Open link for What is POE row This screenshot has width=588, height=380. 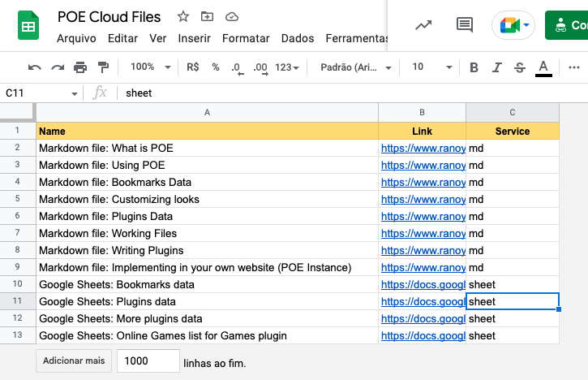[423, 148]
